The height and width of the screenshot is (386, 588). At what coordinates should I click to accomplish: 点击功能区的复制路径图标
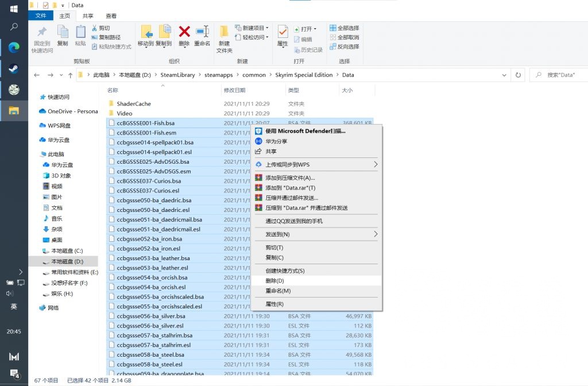click(95, 36)
